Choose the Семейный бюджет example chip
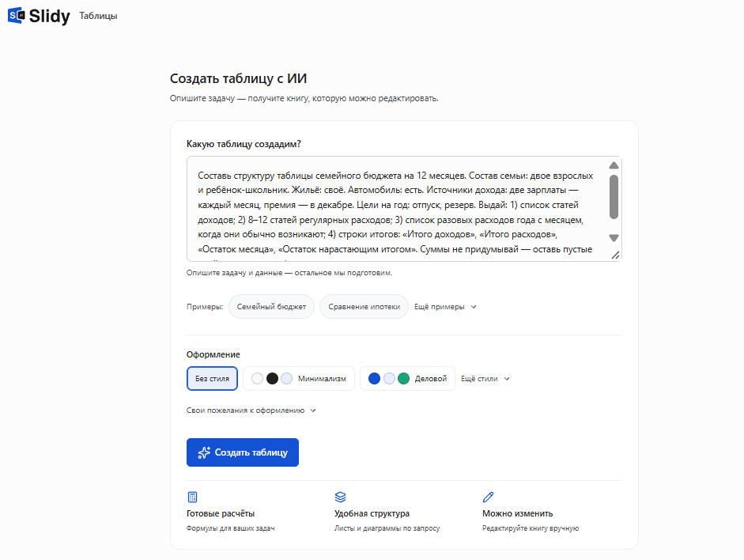744x560 pixels. [271, 307]
